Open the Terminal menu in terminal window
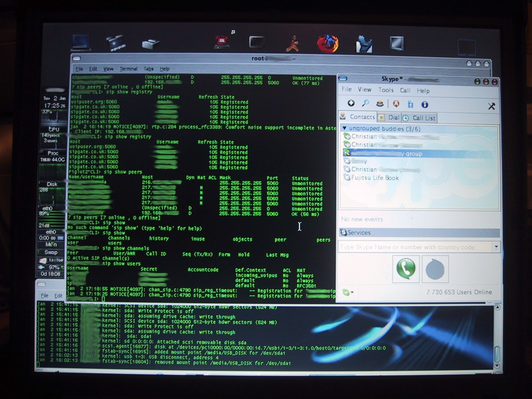 (128, 69)
